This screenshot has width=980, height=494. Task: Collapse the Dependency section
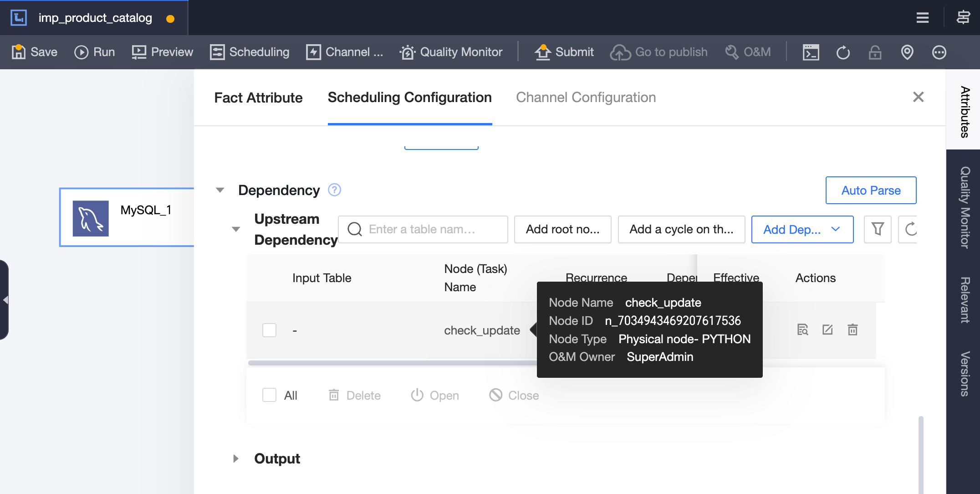(x=220, y=190)
